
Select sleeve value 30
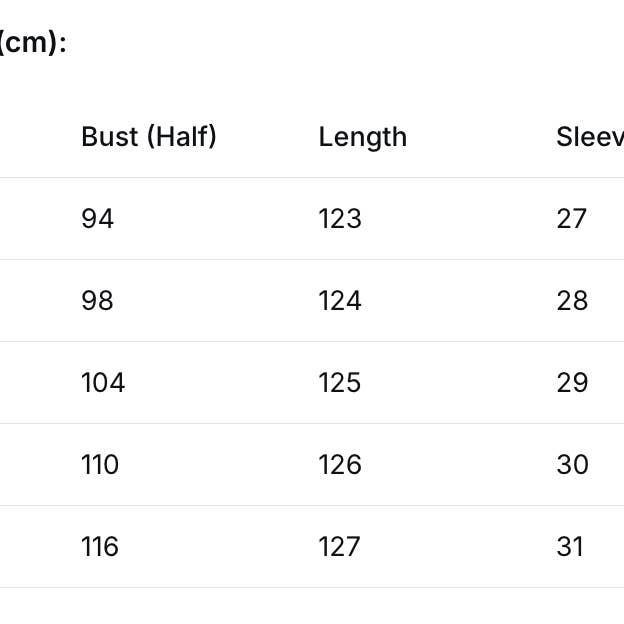[x=572, y=465]
